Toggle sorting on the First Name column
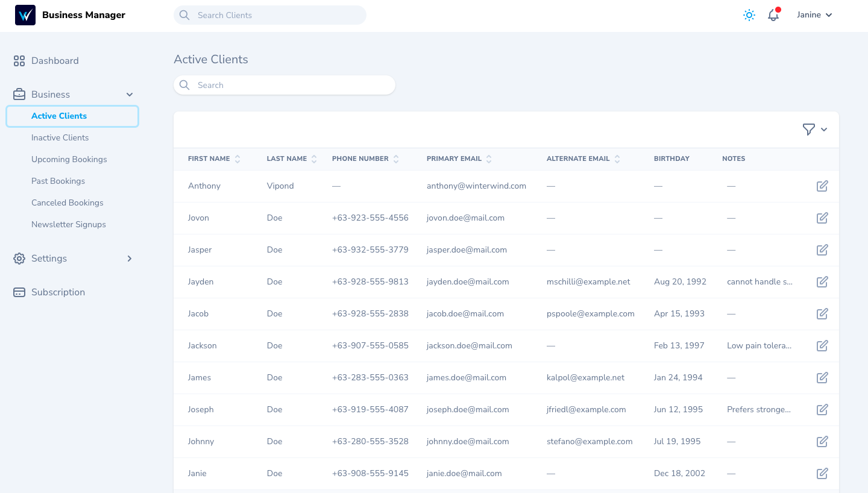This screenshot has width=868, height=493. pos(237,159)
